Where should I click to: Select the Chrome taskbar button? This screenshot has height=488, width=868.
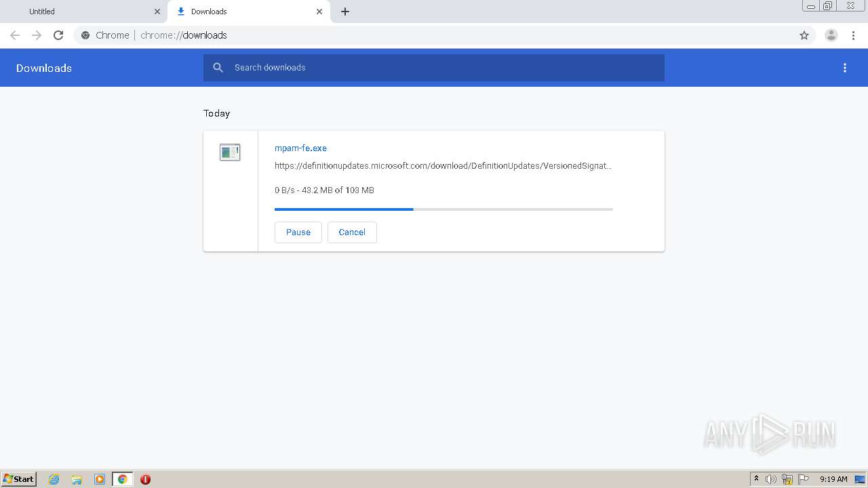pos(122,479)
